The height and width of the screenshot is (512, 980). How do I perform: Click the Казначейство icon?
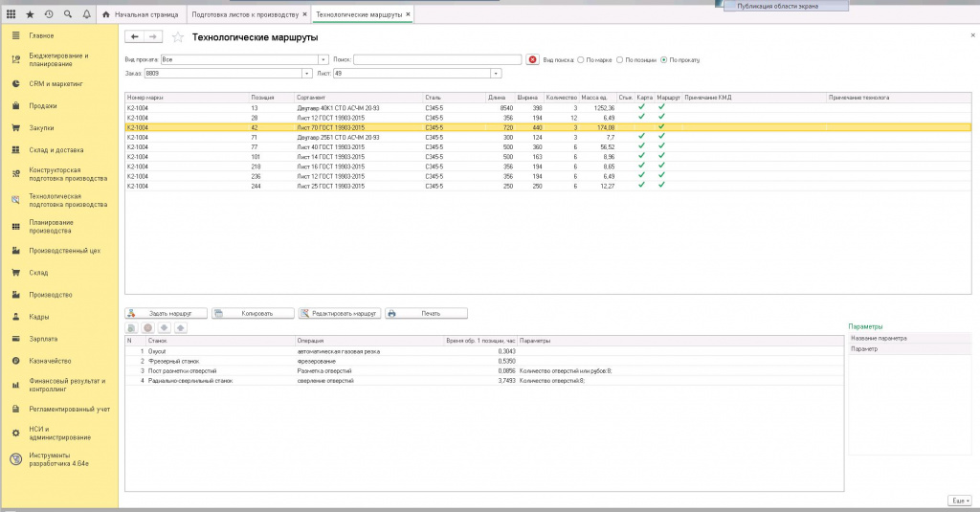16,361
